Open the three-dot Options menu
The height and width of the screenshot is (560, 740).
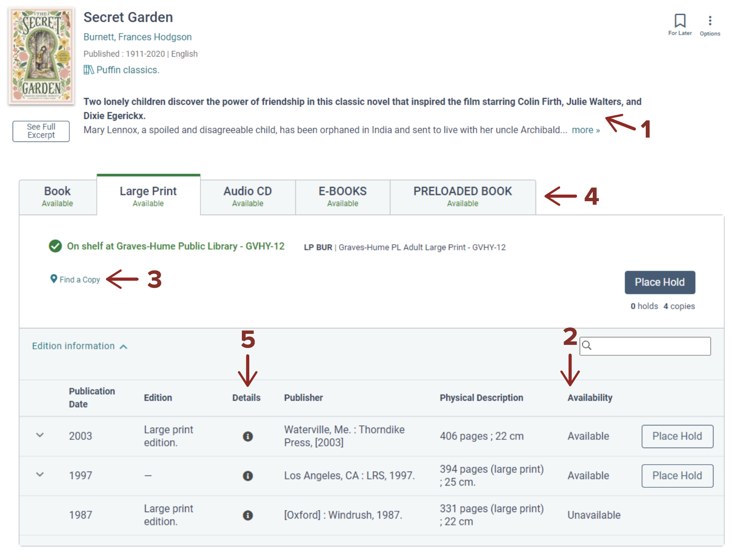click(x=710, y=21)
